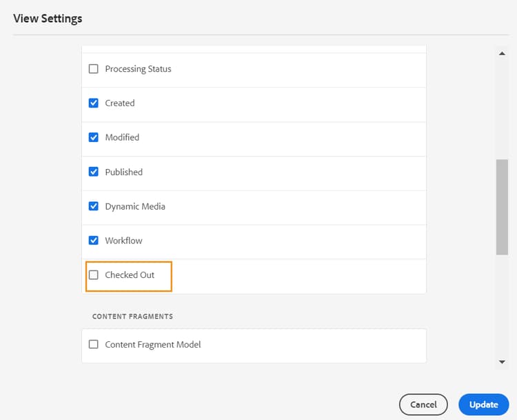This screenshot has height=420, width=517.
Task: Deselect the Workflow checkbox
Action: 94,241
